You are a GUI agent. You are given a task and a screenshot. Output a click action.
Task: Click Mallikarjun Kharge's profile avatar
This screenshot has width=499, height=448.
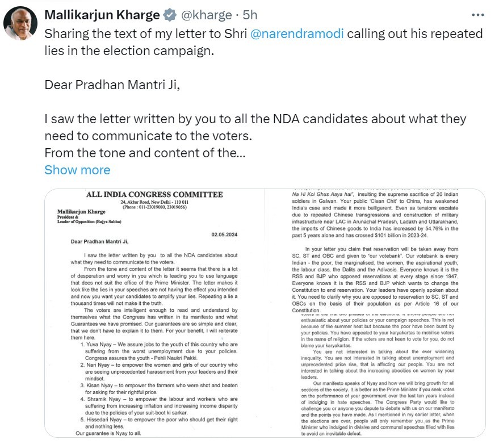coord(21,25)
